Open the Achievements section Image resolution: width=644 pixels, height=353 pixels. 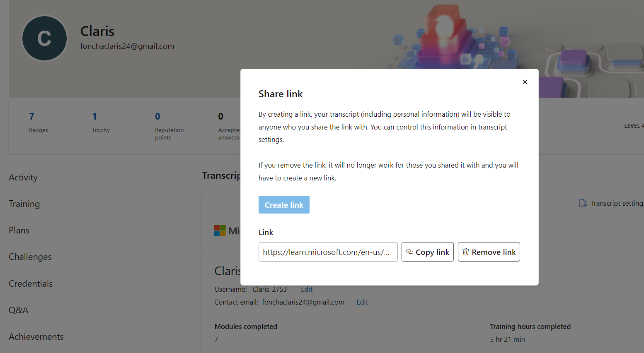[x=36, y=336]
